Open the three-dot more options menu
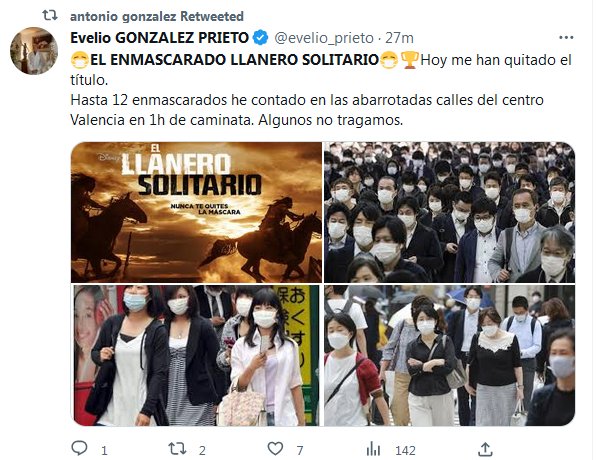The height and width of the screenshot is (460, 598). click(x=566, y=37)
